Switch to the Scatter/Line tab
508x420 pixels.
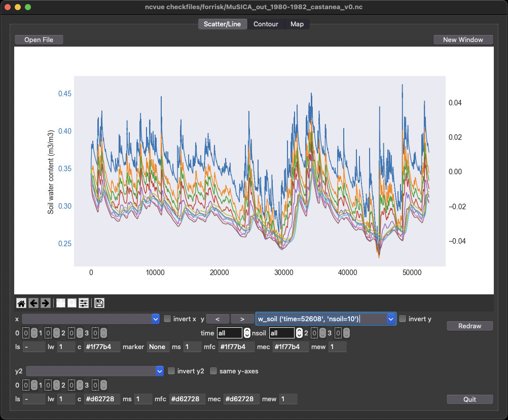(222, 24)
